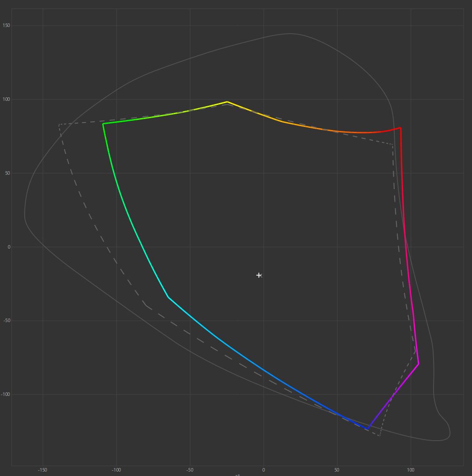Viewport: 472px width, 476px height.
Task: Click the blue corner of the colored gamut
Action: click(x=368, y=430)
